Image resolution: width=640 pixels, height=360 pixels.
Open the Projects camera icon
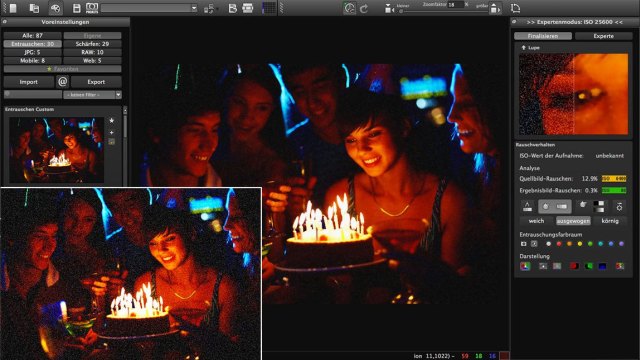[92, 8]
